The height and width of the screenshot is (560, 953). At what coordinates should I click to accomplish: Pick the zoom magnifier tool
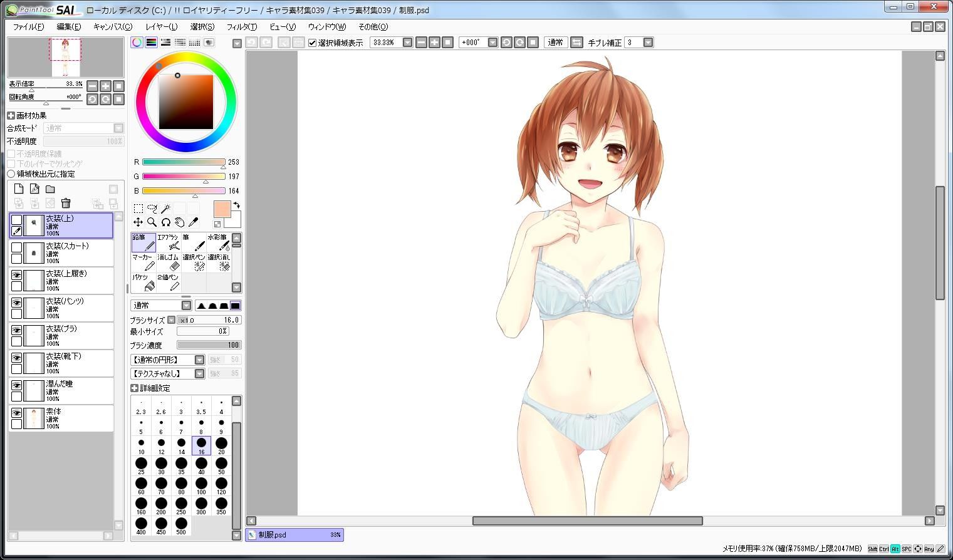point(152,222)
